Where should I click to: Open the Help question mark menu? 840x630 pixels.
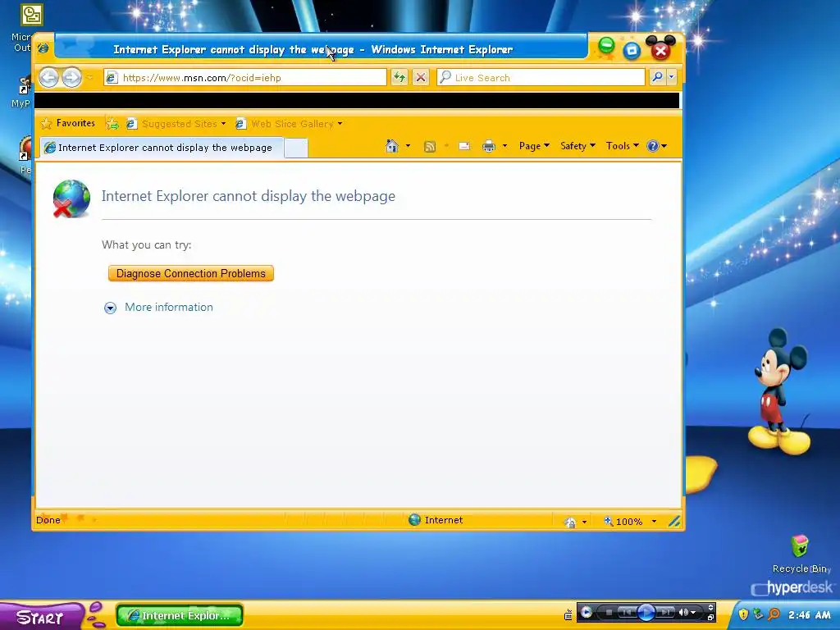656,146
